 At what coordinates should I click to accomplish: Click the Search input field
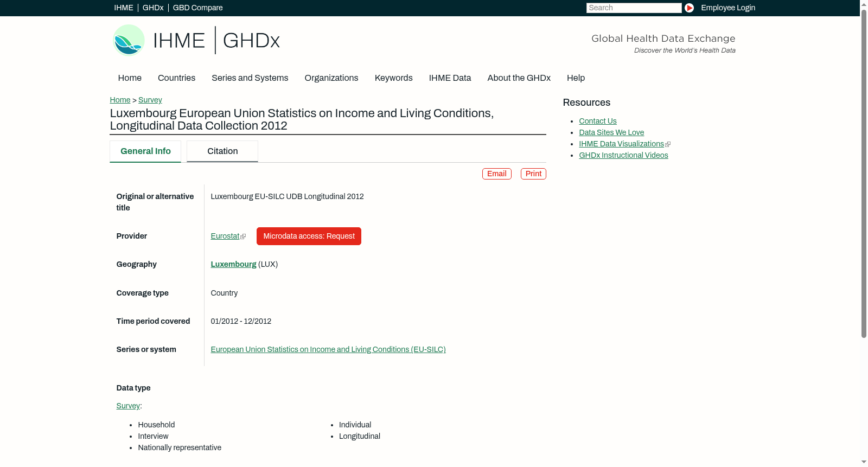click(x=634, y=8)
